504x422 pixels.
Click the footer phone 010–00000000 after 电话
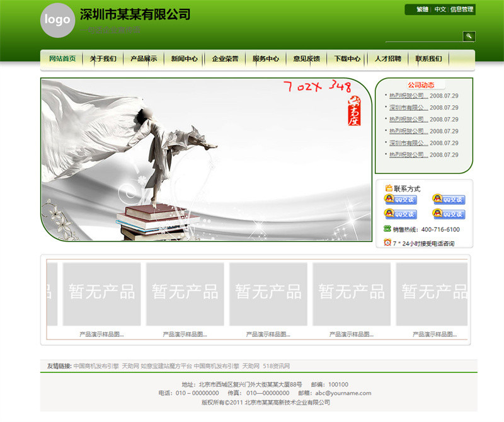coord(197,393)
